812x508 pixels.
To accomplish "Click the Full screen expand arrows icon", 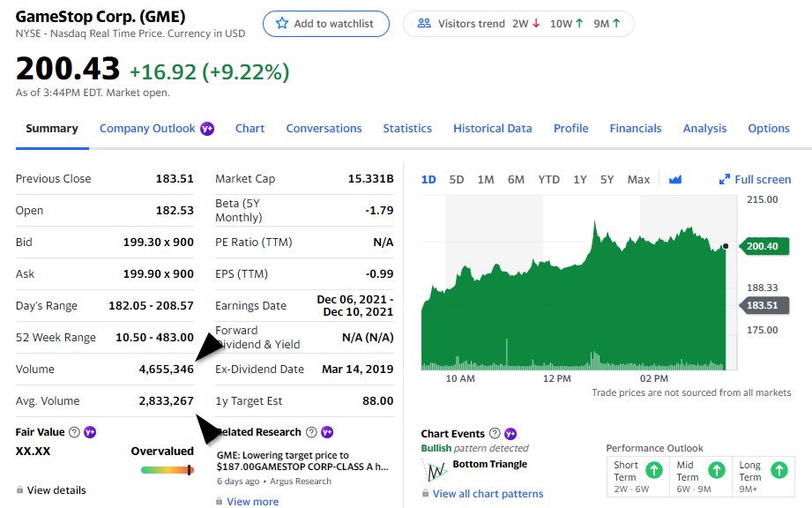I will [x=725, y=180].
